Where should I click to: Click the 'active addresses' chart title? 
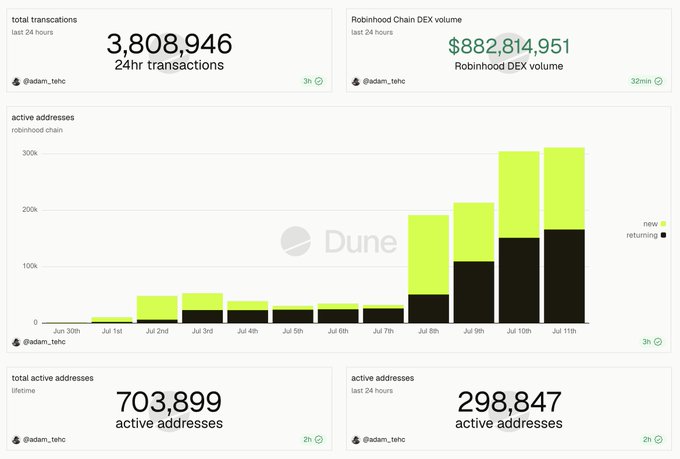(x=43, y=117)
